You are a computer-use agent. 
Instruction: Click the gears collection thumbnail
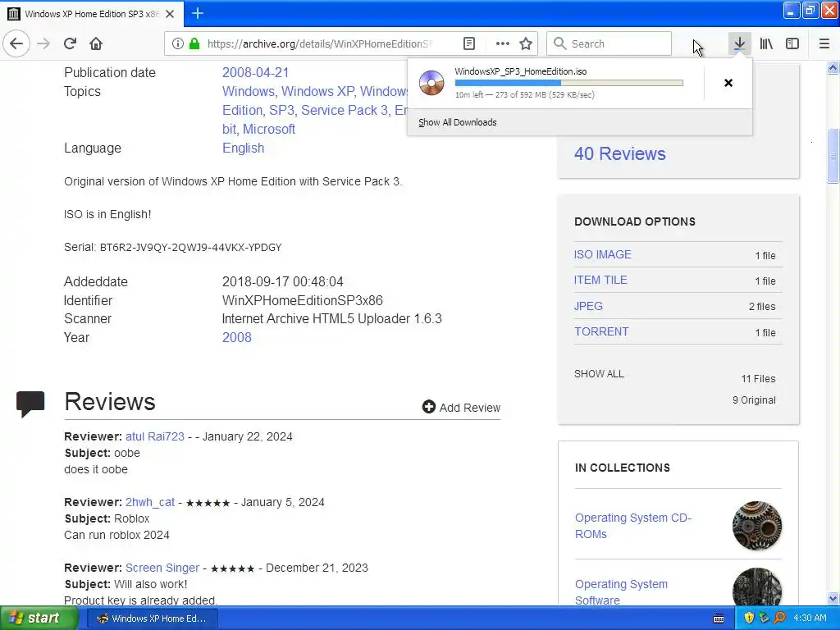(x=757, y=526)
